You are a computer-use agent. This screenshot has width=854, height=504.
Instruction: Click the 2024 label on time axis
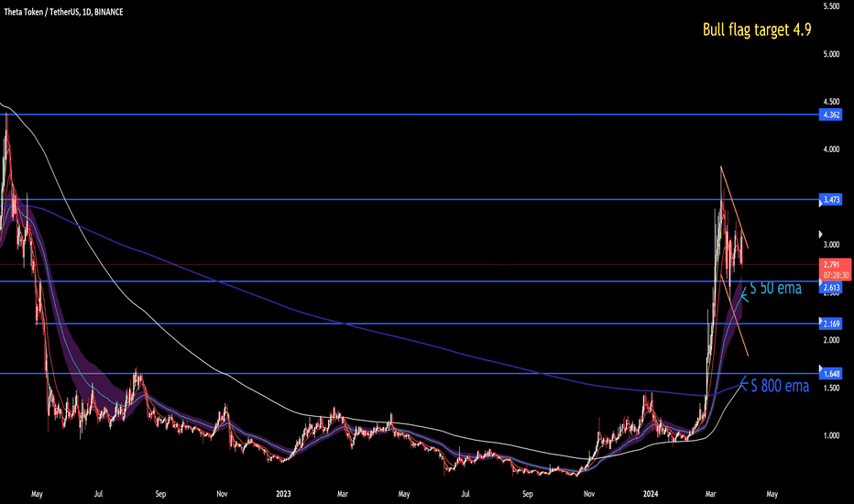[651, 494]
